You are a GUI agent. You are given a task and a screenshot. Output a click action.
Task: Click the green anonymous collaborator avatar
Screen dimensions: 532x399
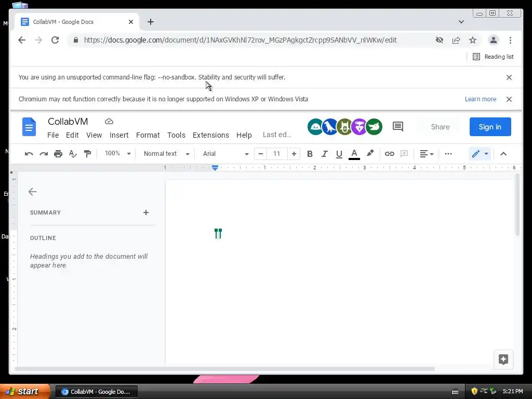pyautogui.click(x=374, y=127)
